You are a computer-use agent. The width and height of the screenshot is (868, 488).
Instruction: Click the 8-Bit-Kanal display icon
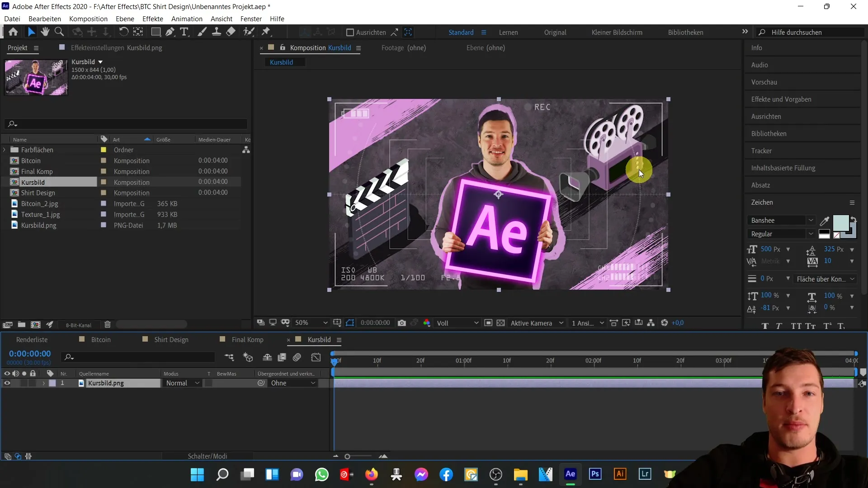(x=78, y=325)
